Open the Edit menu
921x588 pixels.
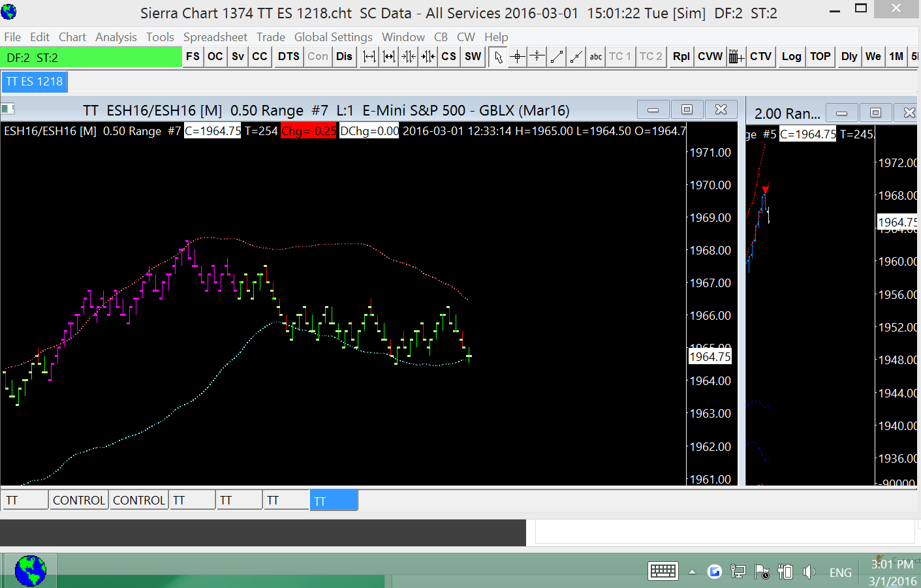click(40, 37)
